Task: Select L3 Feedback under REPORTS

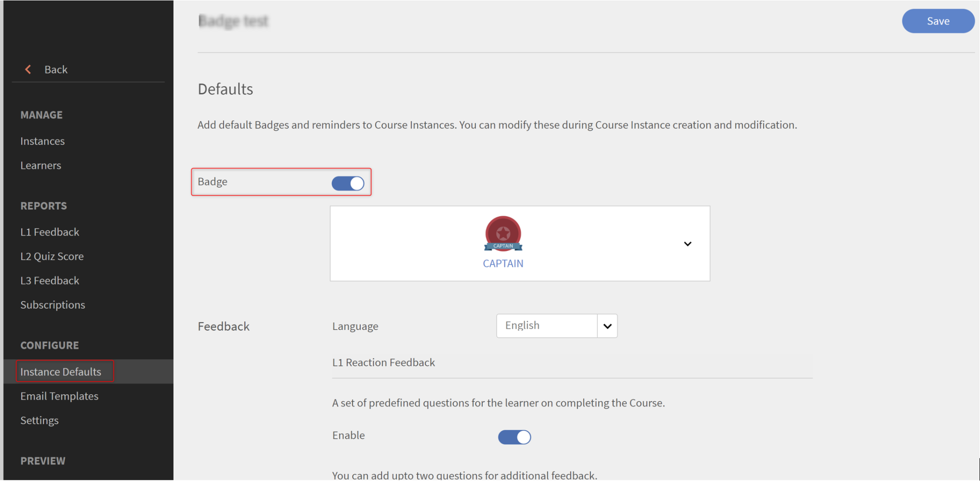Action: pos(50,281)
